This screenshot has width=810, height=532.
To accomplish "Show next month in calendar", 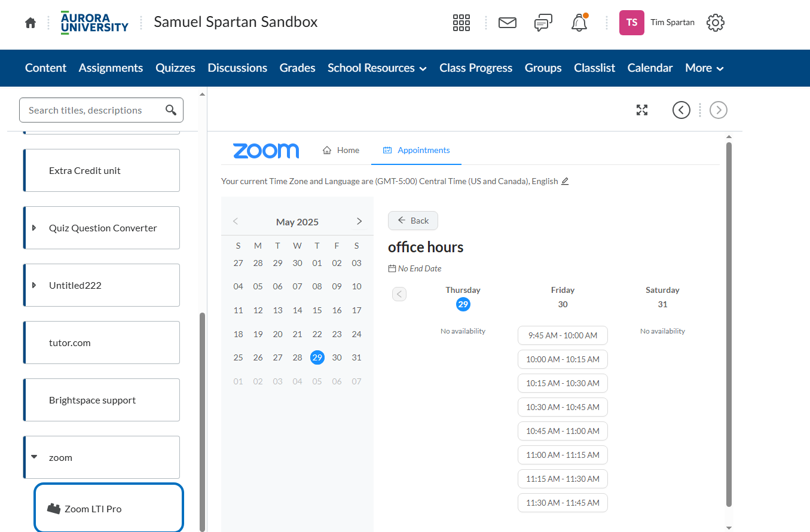I will (x=359, y=221).
